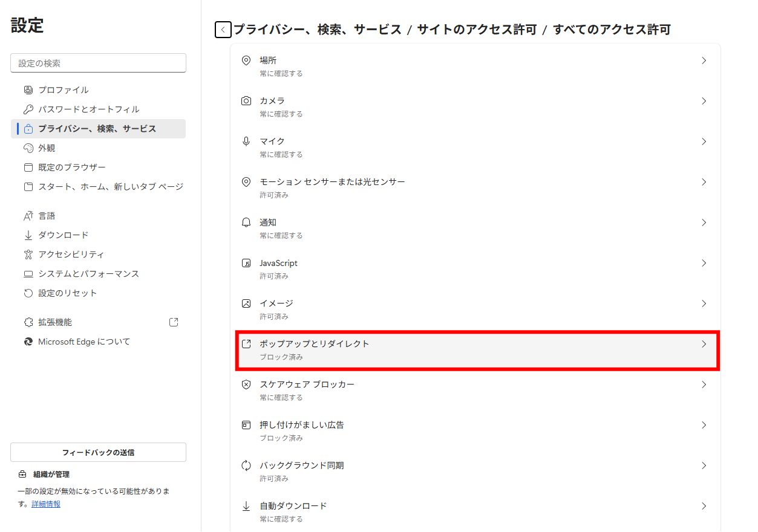Open the 押し付けがましい広告 chevron
Screen dimensions: 758x532
pyautogui.click(x=704, y=425)
